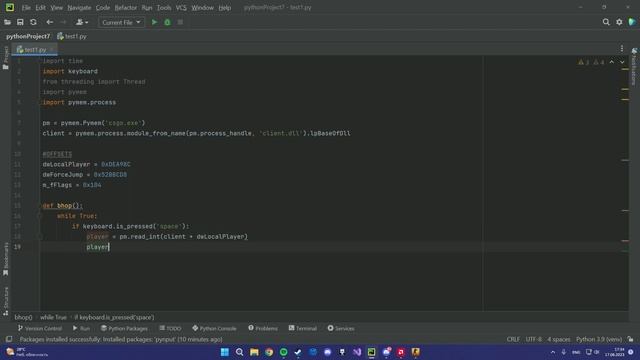Toggle the Notifications sidebar panel
This screenshot has height=360, width=640.
click(634, 67)
